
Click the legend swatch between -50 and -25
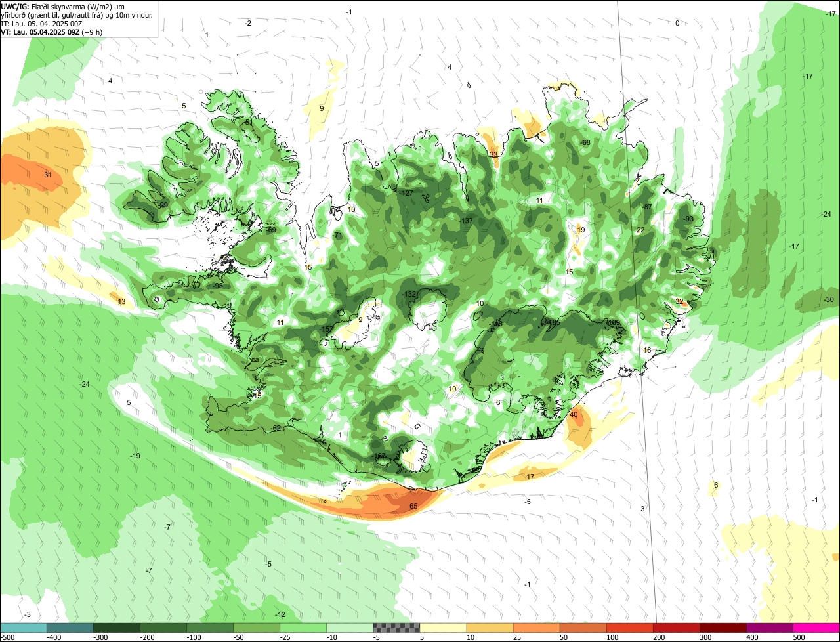(x=257, y=628)
